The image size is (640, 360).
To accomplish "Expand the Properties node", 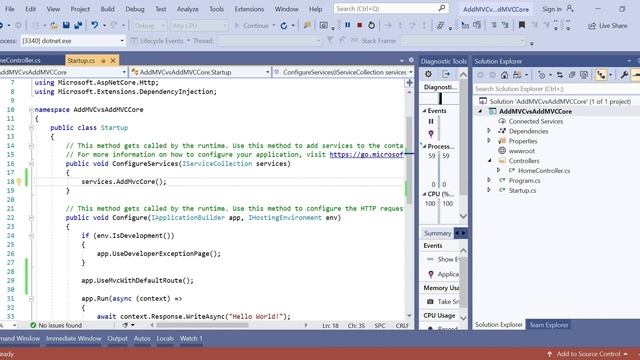I will click(x=489, y=141).
